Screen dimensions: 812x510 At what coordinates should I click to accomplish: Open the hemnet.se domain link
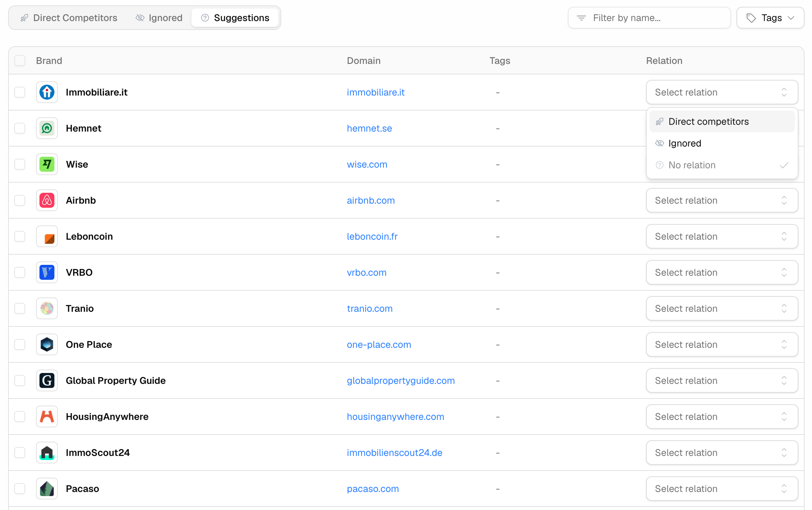coord(369,128)
